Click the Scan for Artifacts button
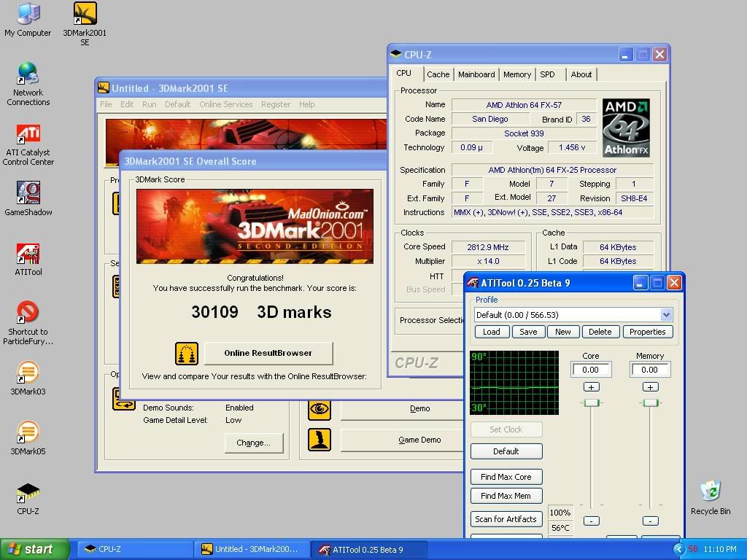The image size is (747, 560). 506,519
